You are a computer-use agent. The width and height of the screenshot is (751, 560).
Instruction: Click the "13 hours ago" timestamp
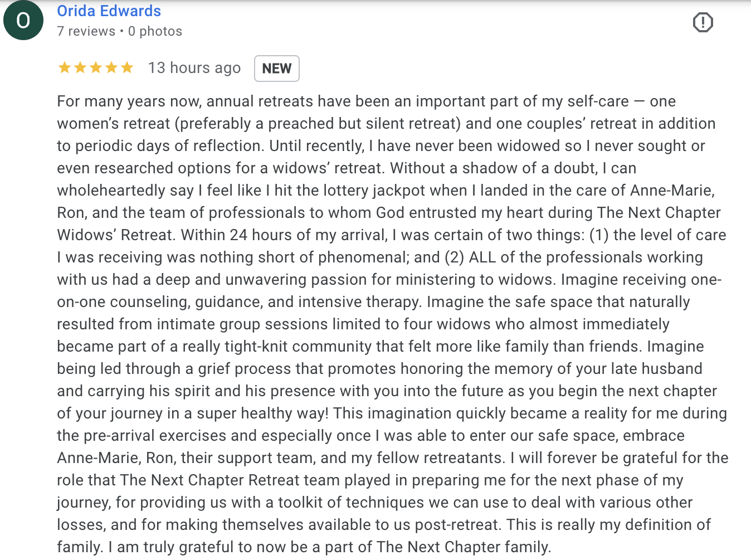(194, 68)
